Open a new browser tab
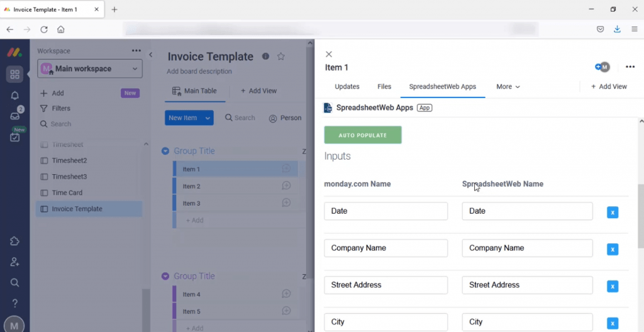 [x=114, y=9]
